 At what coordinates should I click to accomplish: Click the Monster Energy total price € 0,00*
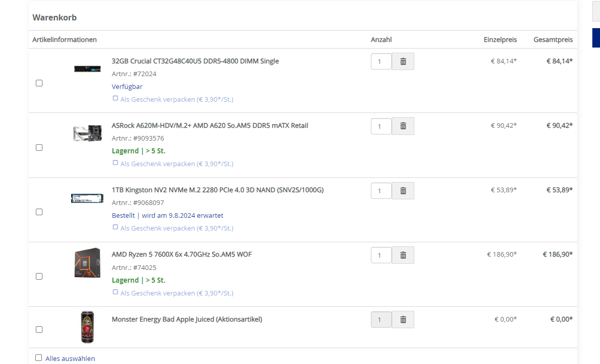click(x=561, y=319)
